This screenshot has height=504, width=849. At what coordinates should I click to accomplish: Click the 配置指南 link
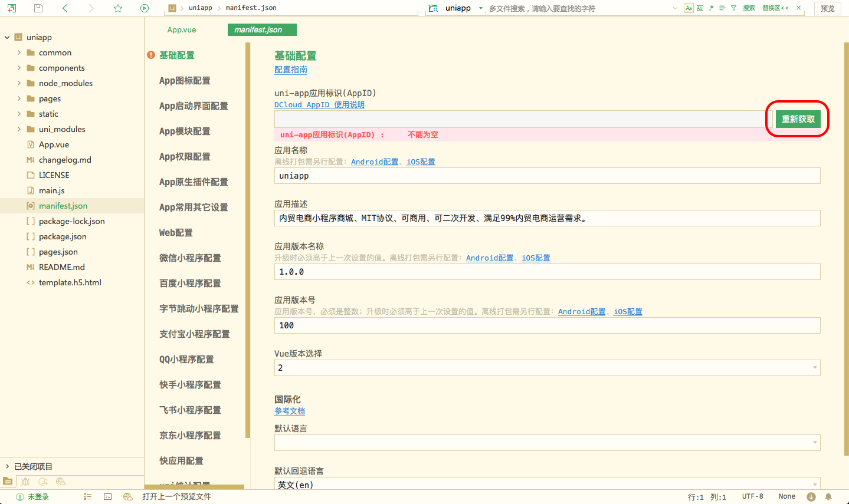coord(291,70)
